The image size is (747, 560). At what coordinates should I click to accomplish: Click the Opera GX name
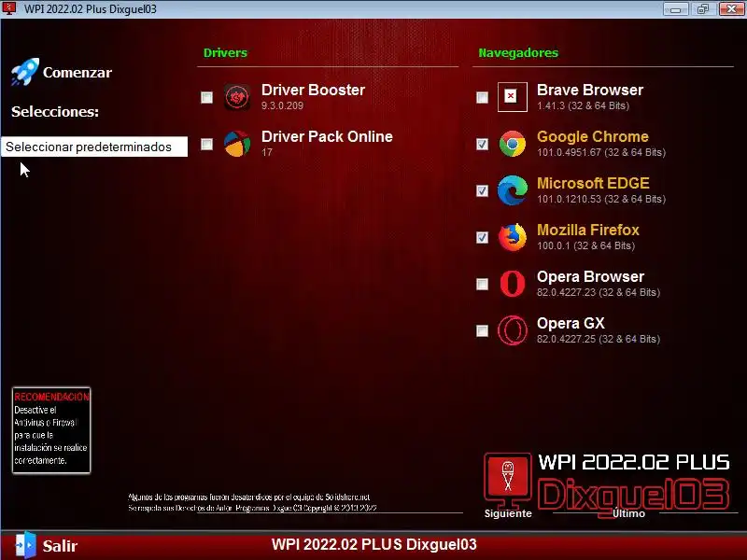[571, 323]
